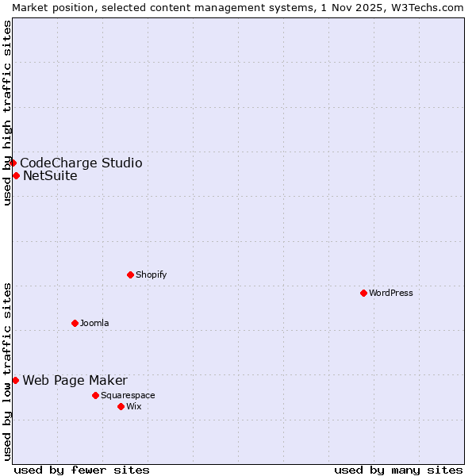Click the 'used by high traffic sites' label
The height and width of the screenshot is (476, 476).
pos(7,113)
